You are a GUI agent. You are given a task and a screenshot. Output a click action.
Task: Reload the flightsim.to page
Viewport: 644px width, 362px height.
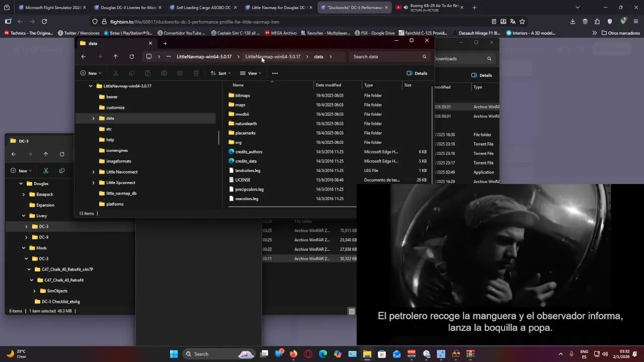click(44, 22)
